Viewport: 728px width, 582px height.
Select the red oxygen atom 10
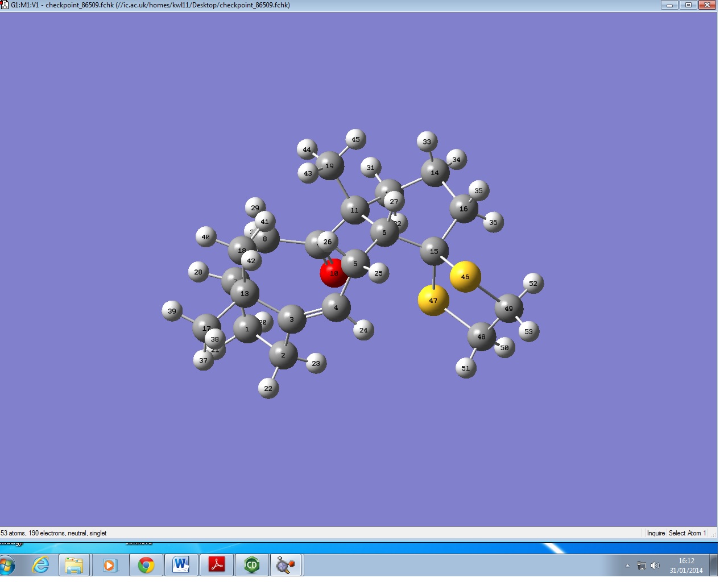tap(334, 273)
